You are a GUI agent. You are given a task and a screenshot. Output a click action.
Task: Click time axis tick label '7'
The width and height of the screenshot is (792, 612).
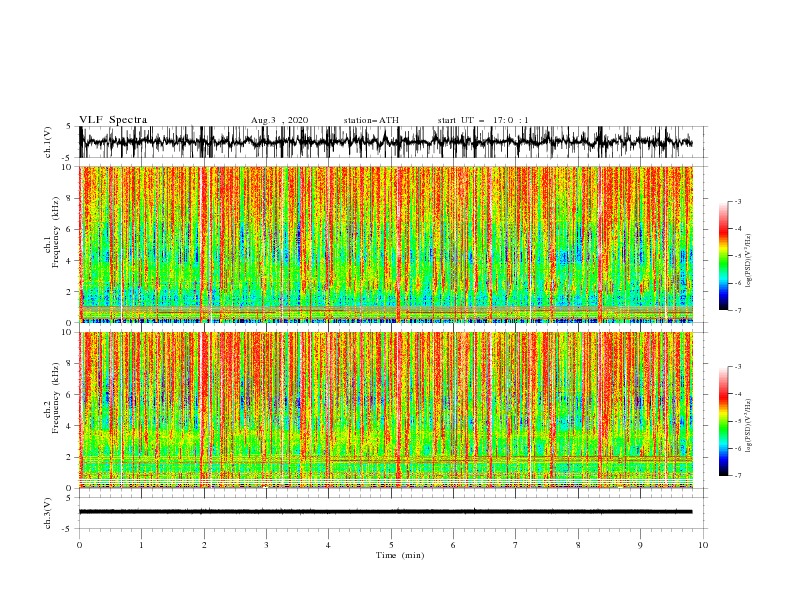(516, 545)
